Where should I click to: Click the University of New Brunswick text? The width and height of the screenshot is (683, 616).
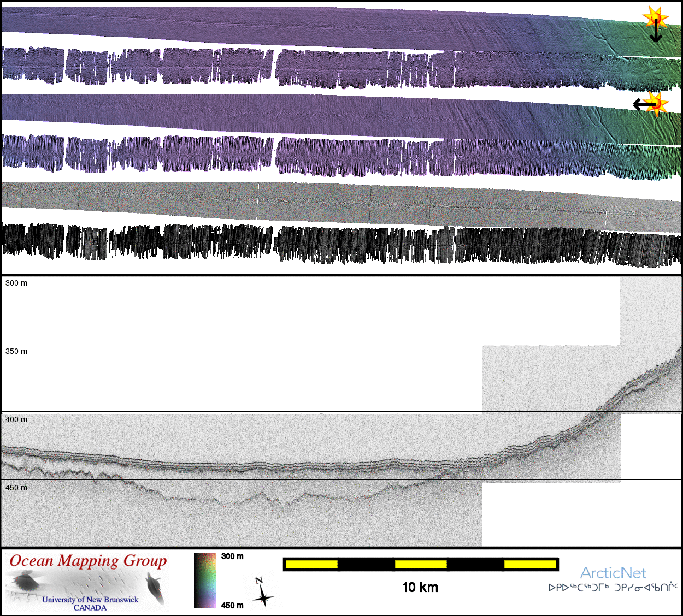[90, 600]
